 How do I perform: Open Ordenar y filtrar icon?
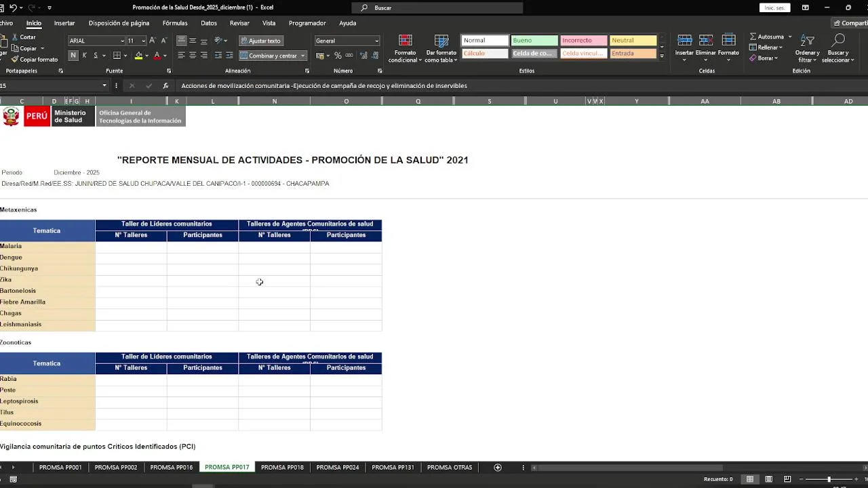click(807, 41)
